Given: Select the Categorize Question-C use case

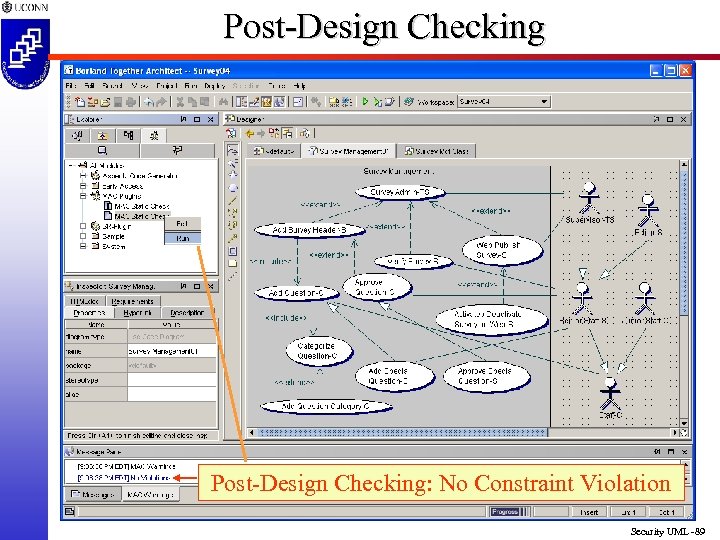Looking at the screenshot, I should 318,351.
